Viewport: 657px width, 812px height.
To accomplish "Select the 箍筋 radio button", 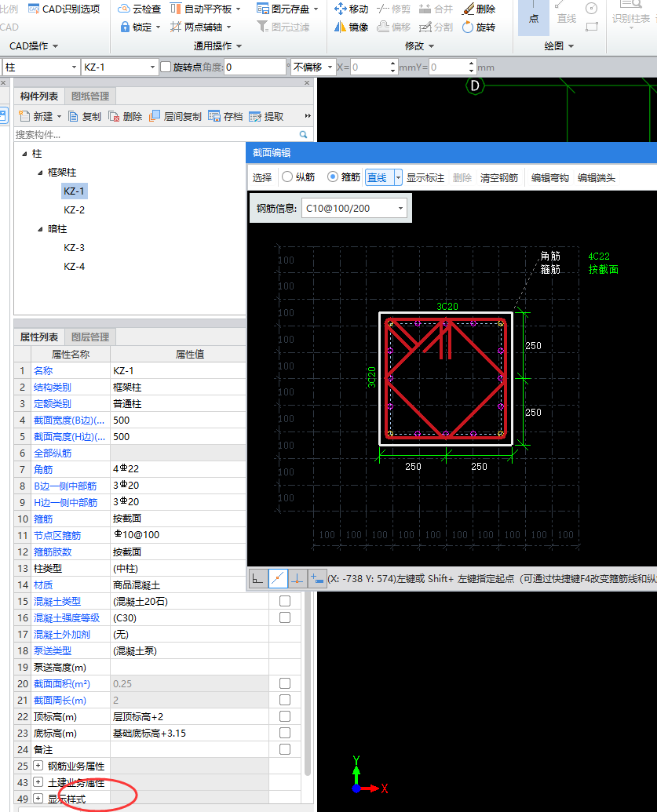I will 333,177.
